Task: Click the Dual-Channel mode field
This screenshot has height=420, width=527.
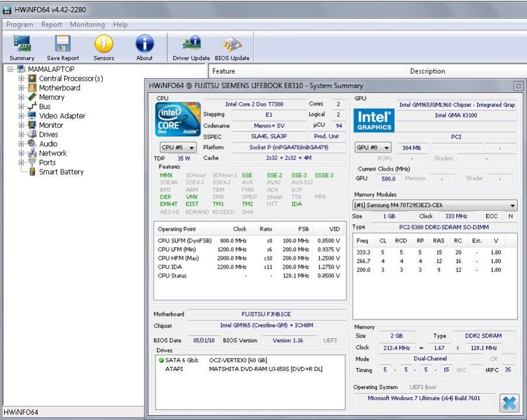Action: [x=430, y=359]
